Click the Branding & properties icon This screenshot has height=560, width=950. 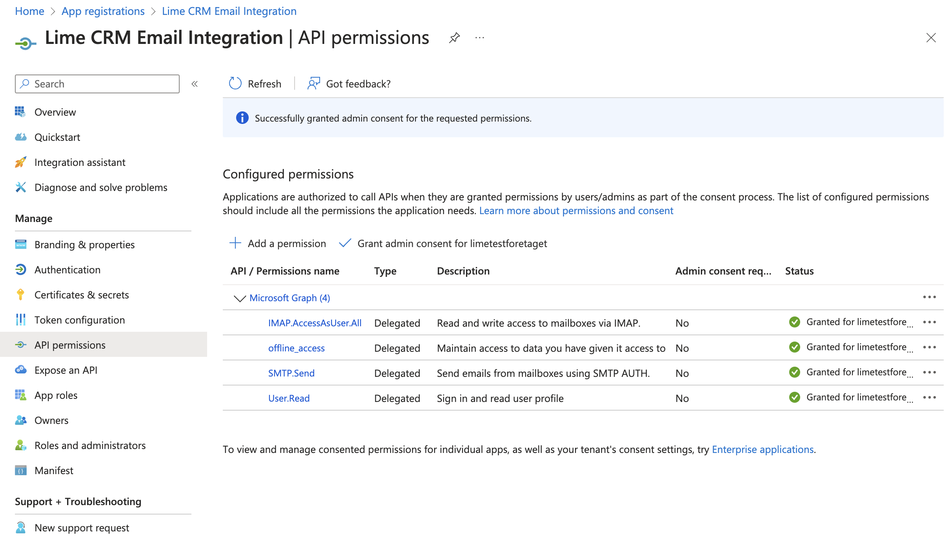coord(20,244)
